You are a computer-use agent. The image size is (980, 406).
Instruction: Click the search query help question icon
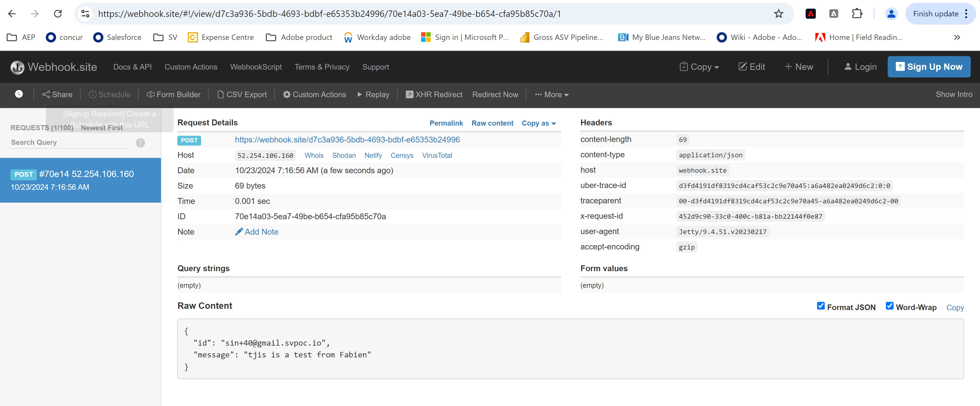point(140,143)
